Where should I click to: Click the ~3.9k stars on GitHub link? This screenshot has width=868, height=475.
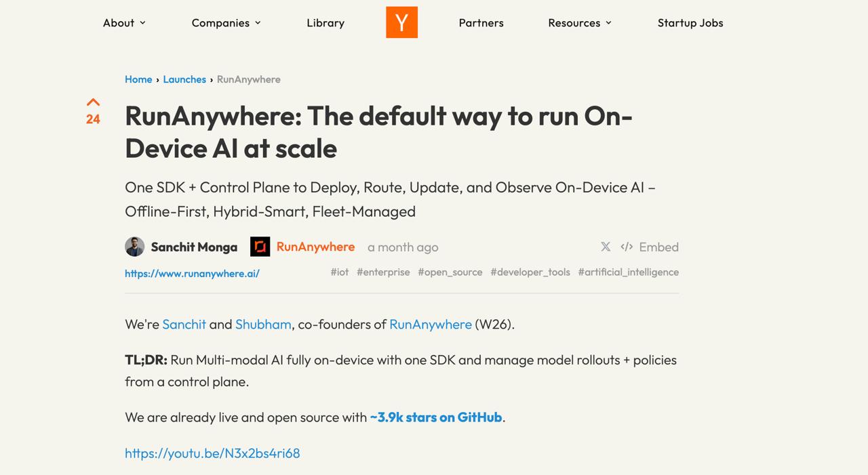(x=435, y=417)
